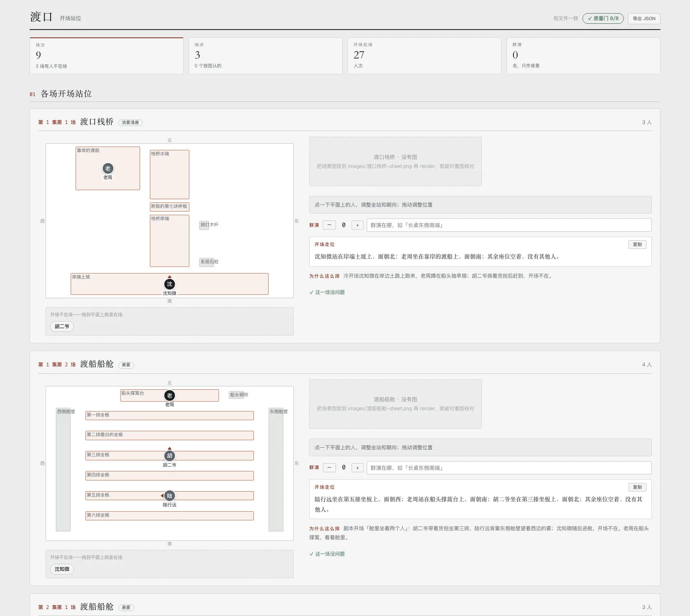Click 胡二爷 avatar on 第三排坐板
Image resolution: width=690 pixels, height=616 pixels.
(x=170, y=455)
